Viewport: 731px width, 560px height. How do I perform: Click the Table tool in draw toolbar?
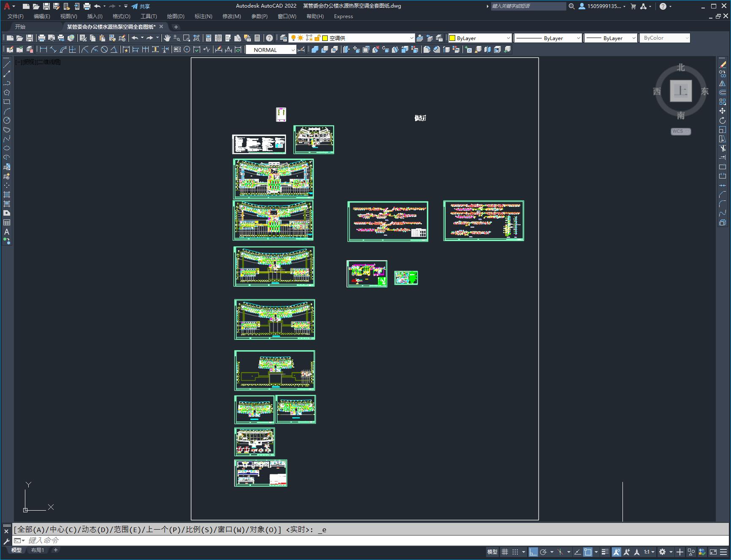7,222
